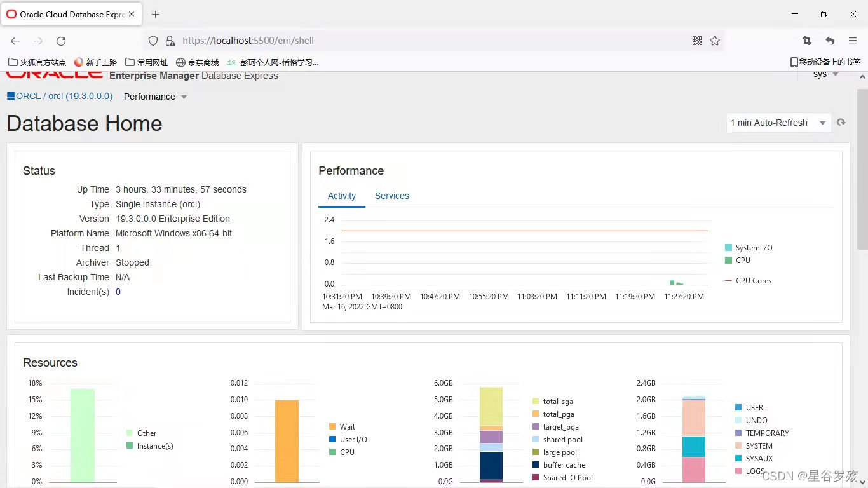Open QR code icon in address bar
868x488 pixels.
[697, 41]
